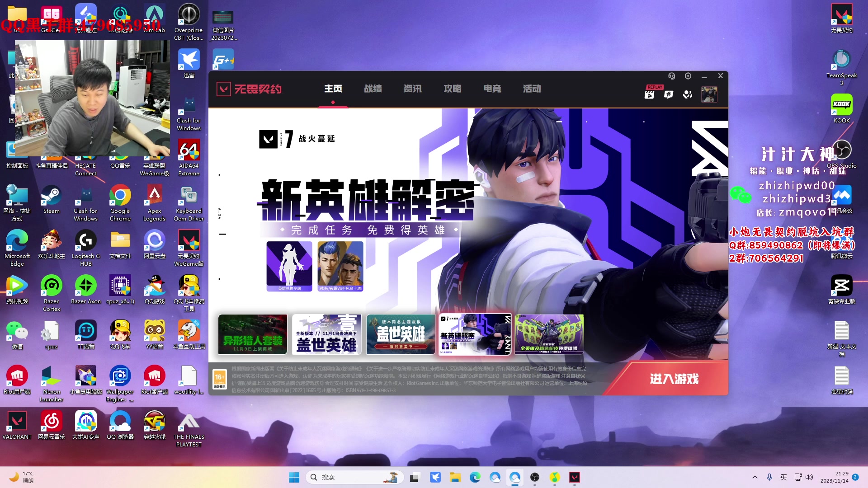The image size is (868, 488).
Task: Select the 异形猎人套装 banner thumbnail
Action: (253, 334)
